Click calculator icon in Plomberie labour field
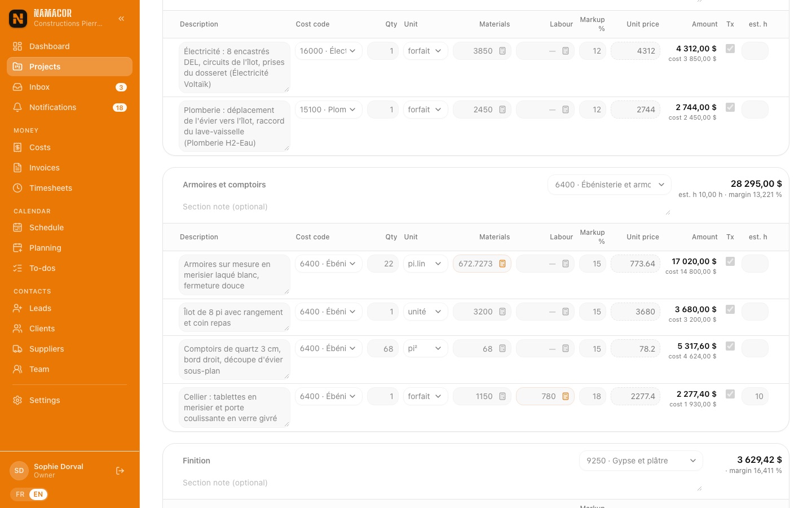Screen dimensions: 812x508 pos(566,110)
